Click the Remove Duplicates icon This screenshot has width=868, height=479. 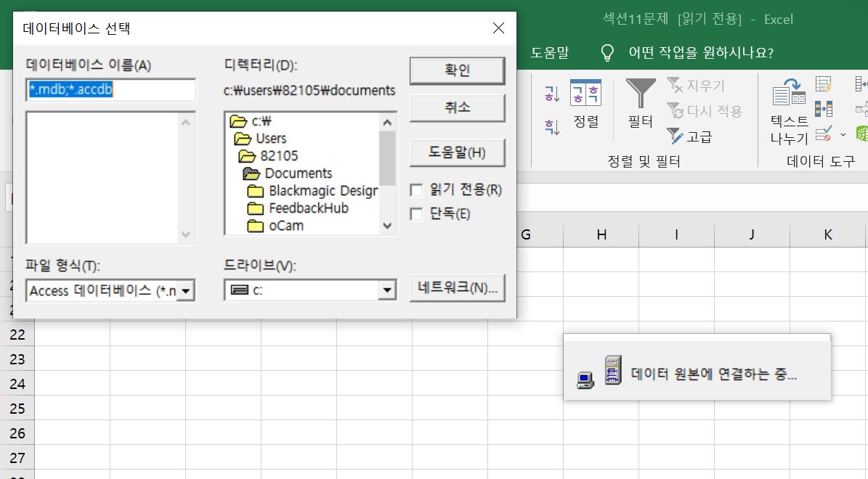click(x=824, y=109)
